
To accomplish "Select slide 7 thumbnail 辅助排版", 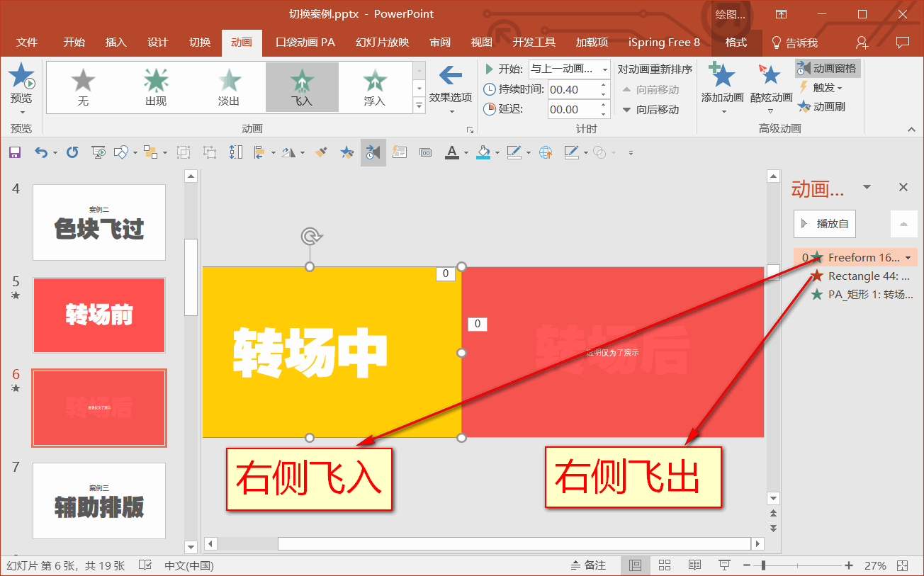I will coord(99,501).
